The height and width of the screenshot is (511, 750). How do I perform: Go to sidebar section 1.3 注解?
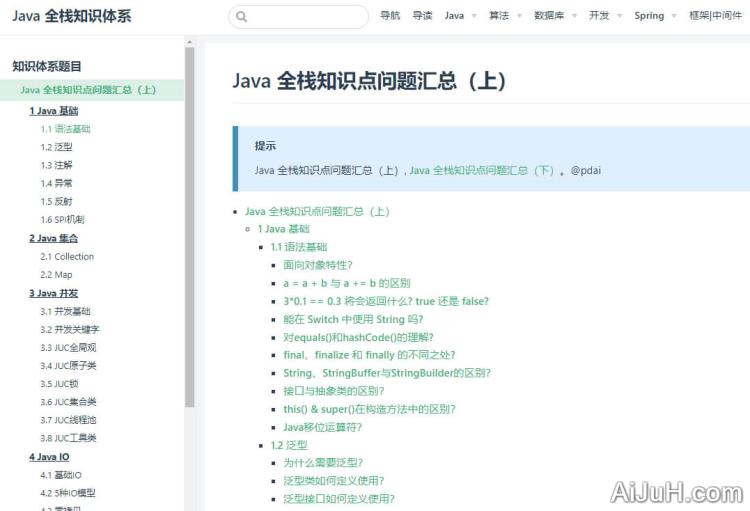tap(56, 165)
